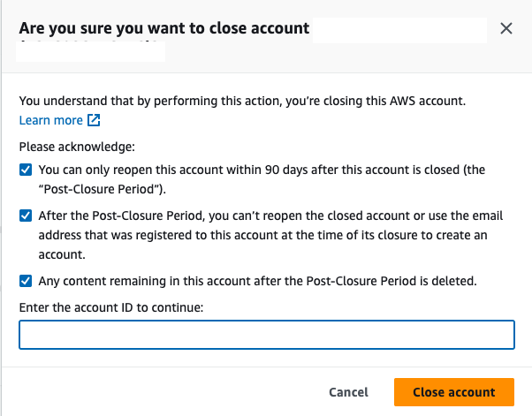Image resolution: width=532 pixels, height=416 pixels.
Task: Click the "Please acknowledge:" text
Action: [75, 146]
